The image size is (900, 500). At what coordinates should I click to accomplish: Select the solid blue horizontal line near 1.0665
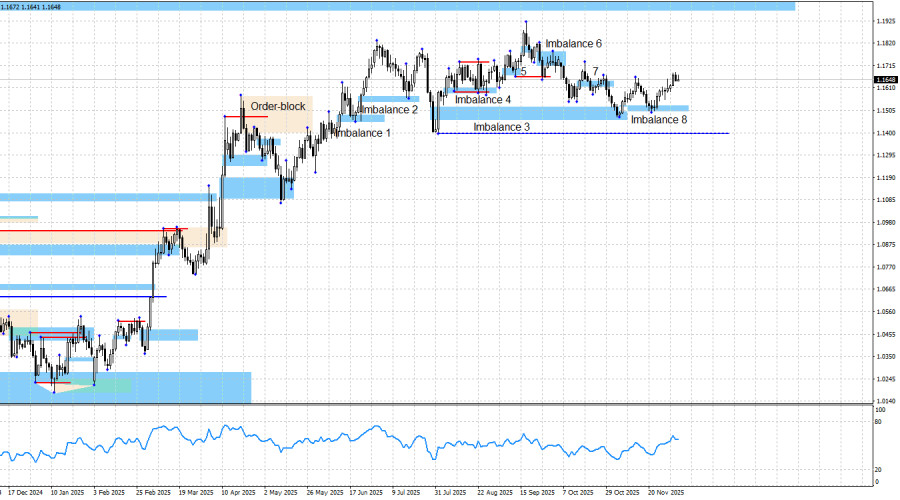[83, 297]
